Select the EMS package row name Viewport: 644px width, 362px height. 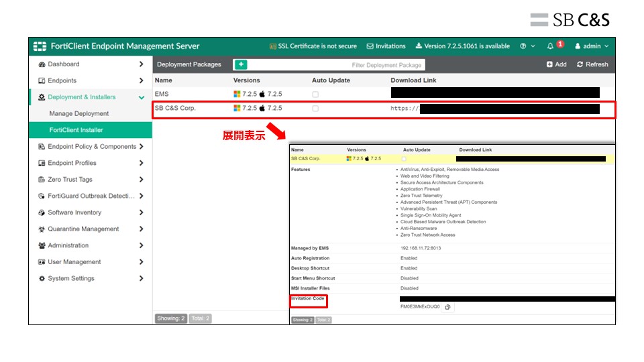pos(162,94)
